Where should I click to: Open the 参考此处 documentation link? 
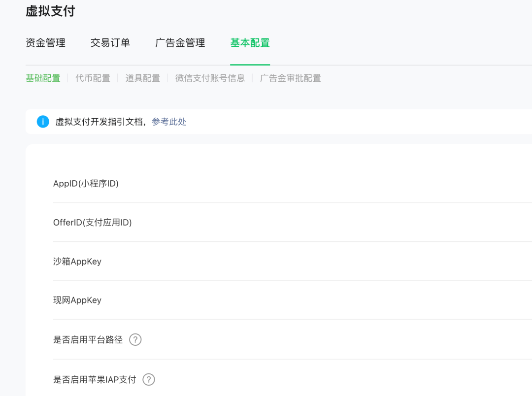pos(169,122)
